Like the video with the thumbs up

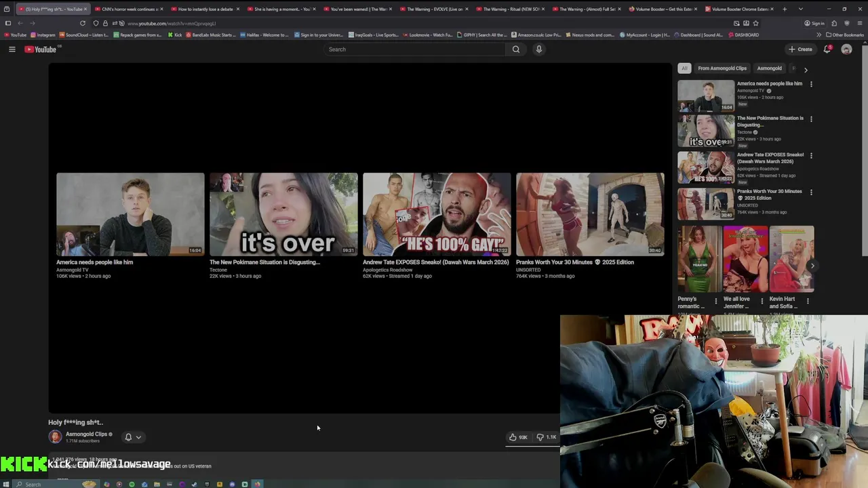pos(519,437)
